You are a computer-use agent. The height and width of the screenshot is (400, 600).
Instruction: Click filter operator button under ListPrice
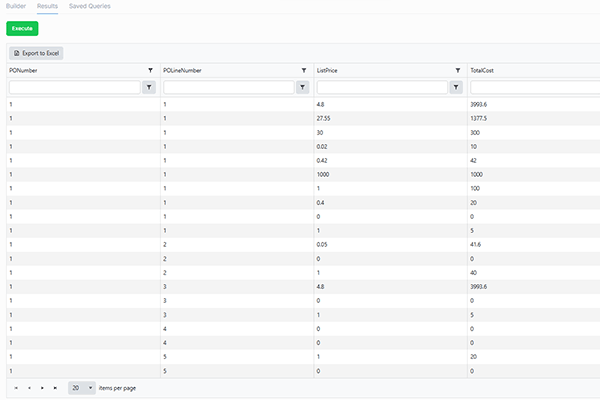[x=456, y=88]
